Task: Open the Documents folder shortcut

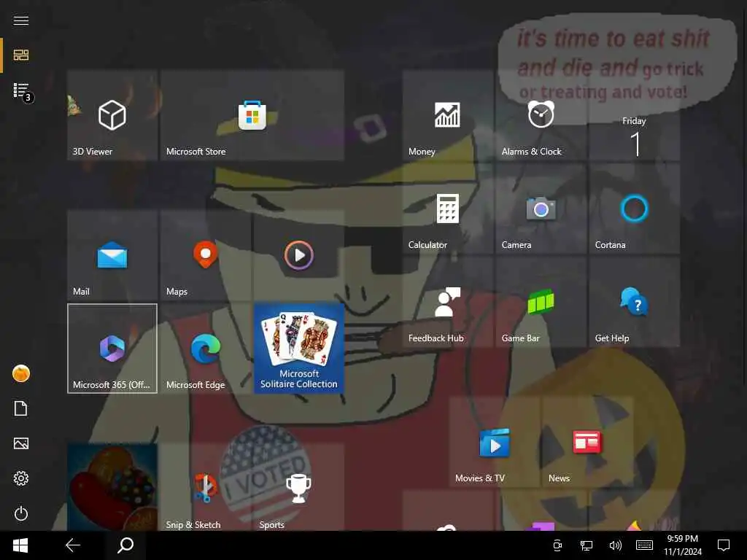Action: click(21, 408)
